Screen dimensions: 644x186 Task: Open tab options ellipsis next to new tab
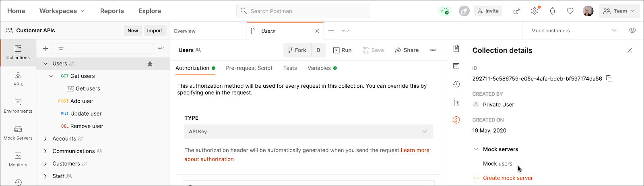tap(345, 31)
